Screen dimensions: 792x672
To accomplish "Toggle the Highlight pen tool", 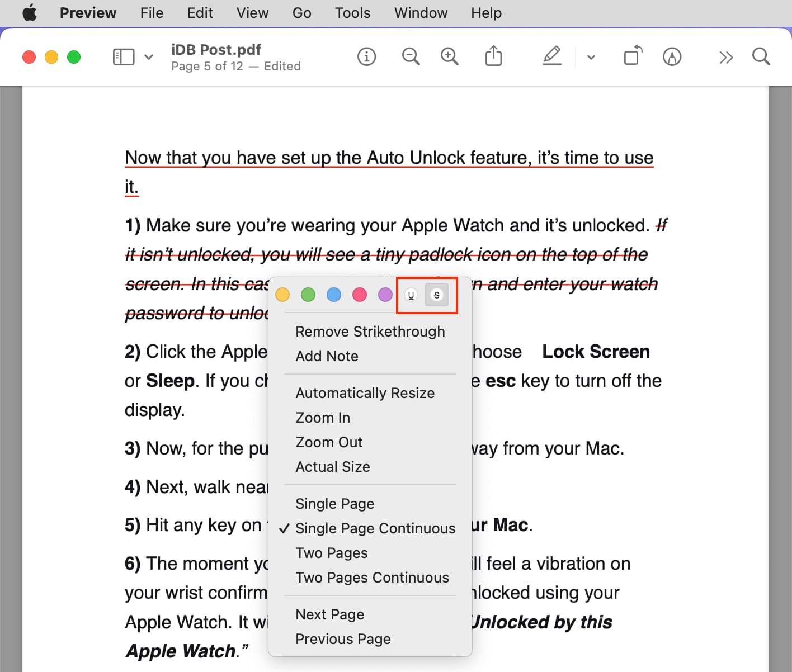I will pos(552,56).
